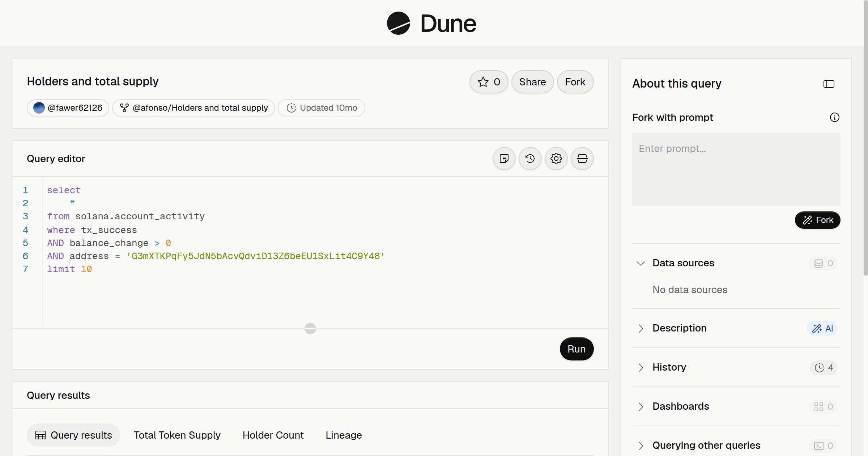Toggle the editor layout expand icon
The image size is (868, 456).
click(582, 159)
